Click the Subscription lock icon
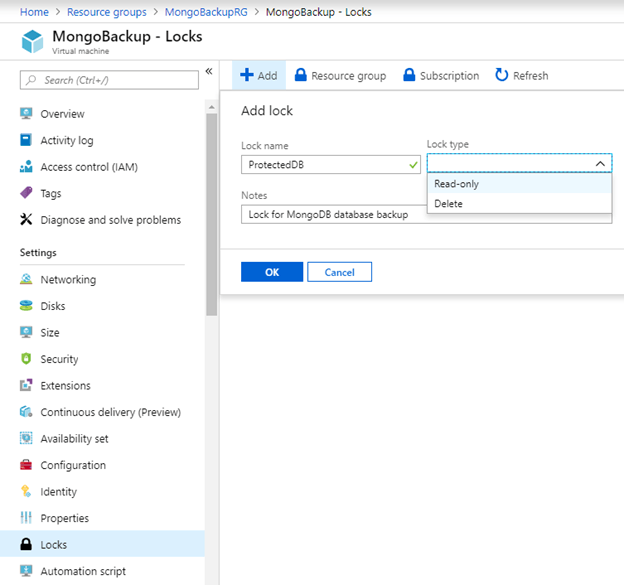 pyautogui.click(x=409, y=75)
